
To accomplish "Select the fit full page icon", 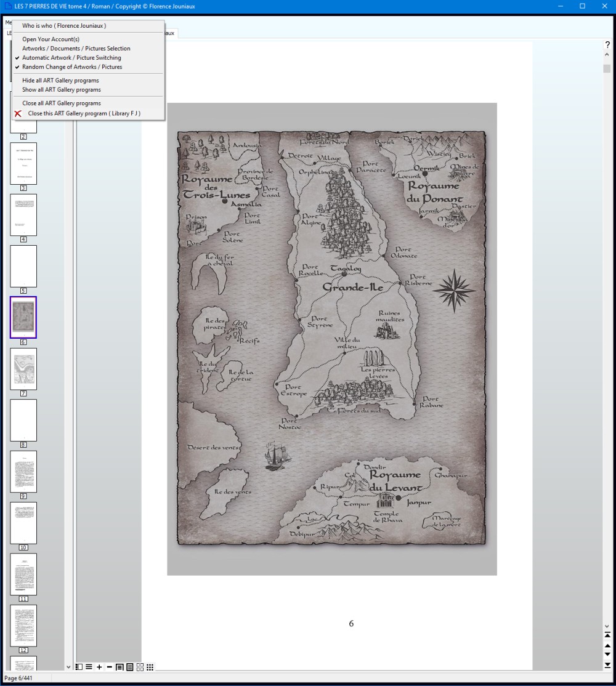I will click(130, 667).
